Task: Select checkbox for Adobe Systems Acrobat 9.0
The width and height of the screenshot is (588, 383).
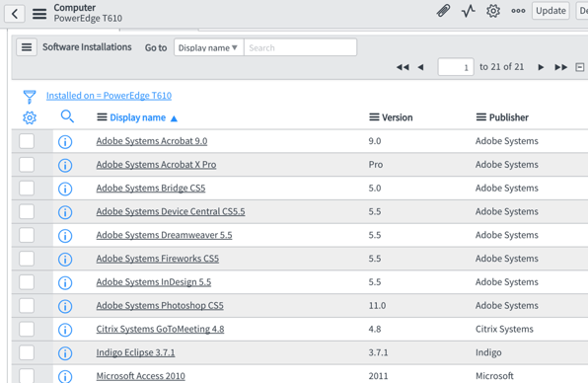Action: click(x=27, y=141)
